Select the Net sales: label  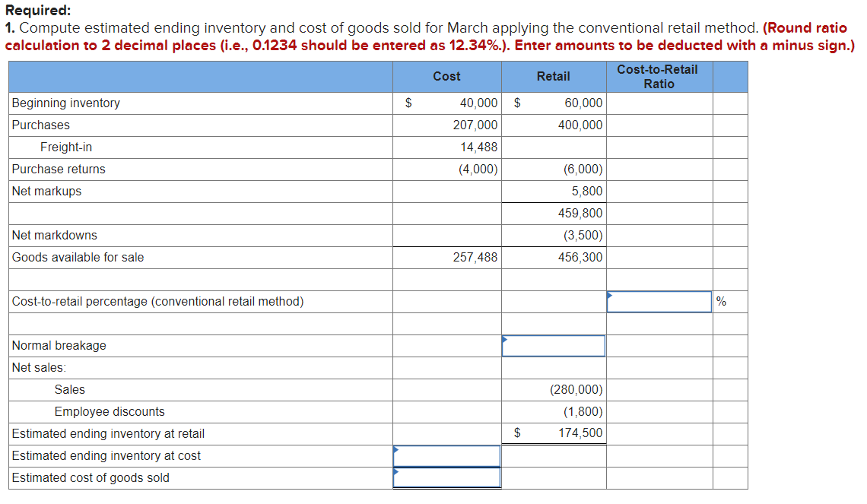tap(39, 367)
